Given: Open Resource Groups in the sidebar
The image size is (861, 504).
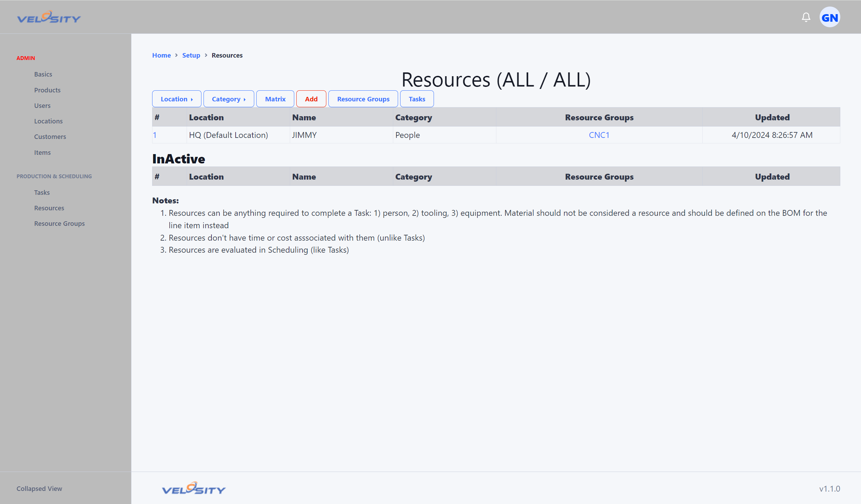Looking at the screenshot, I should 59,223.
